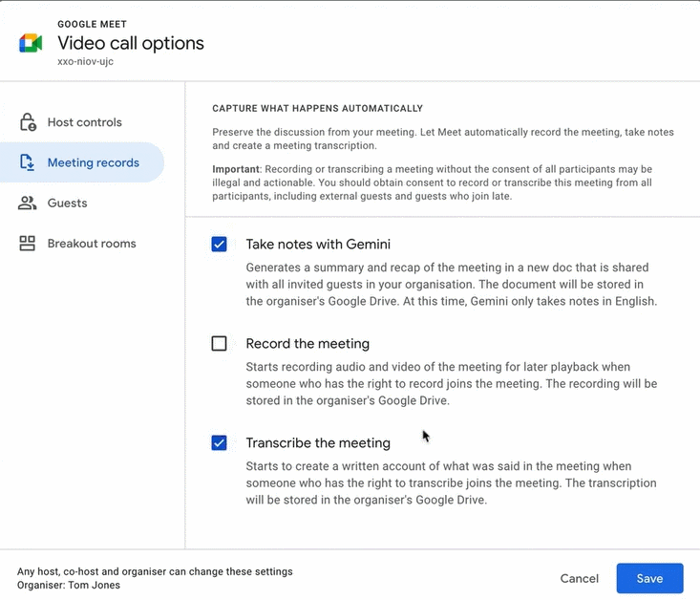Click the GOOGLE MEET header label
This screenshot has width=700, height=600.
(x=92, y=24)
